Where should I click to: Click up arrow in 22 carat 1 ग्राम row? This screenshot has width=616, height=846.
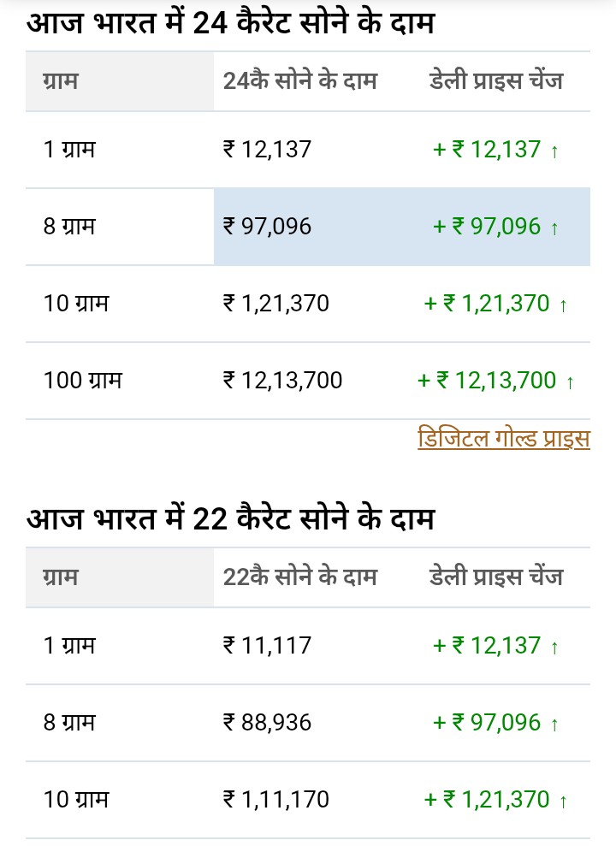click(554, 648)
